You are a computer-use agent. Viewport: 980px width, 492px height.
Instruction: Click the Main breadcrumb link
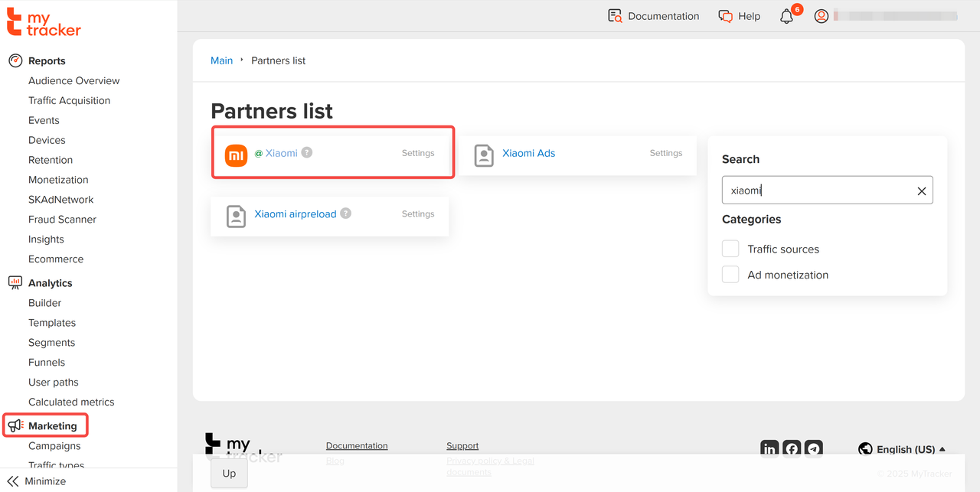pyautogui.click(x=221, y=60)
